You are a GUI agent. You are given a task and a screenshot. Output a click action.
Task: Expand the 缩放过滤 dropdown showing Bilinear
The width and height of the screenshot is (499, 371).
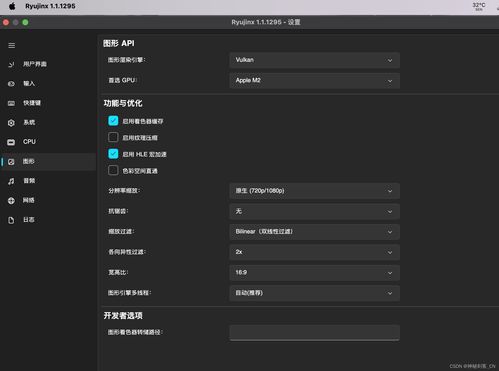coord(314,232)
